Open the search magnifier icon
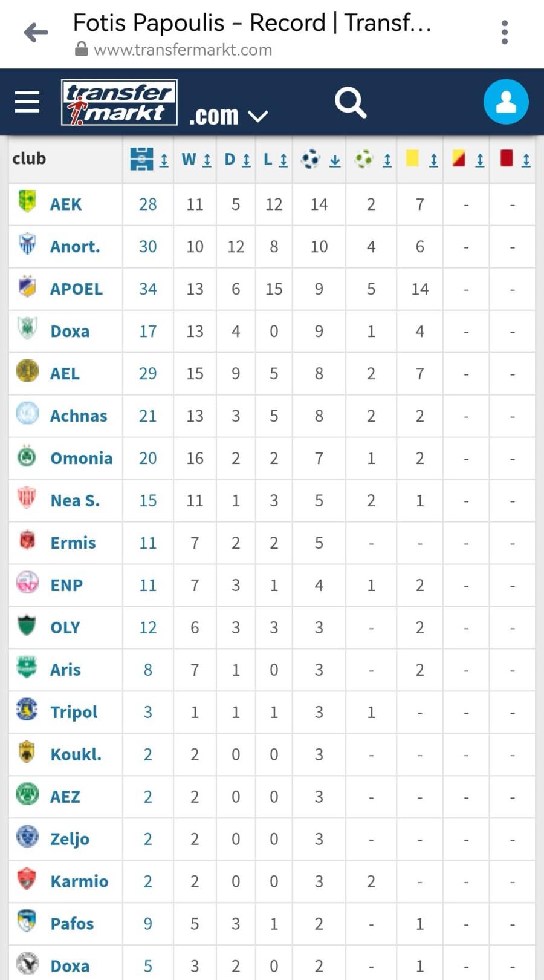Viewport: 544px width, 980px height. tap(351, 102)
